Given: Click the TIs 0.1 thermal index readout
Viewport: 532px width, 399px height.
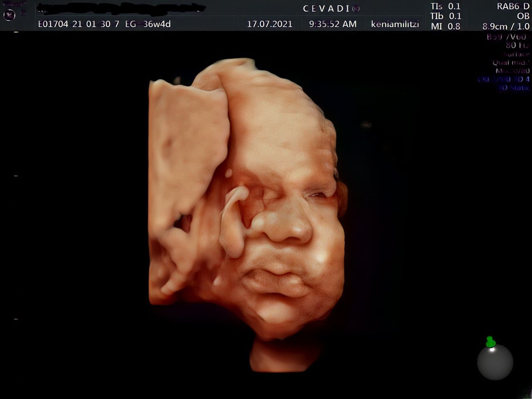Looking at the screenshot, I should click(446, 6).
